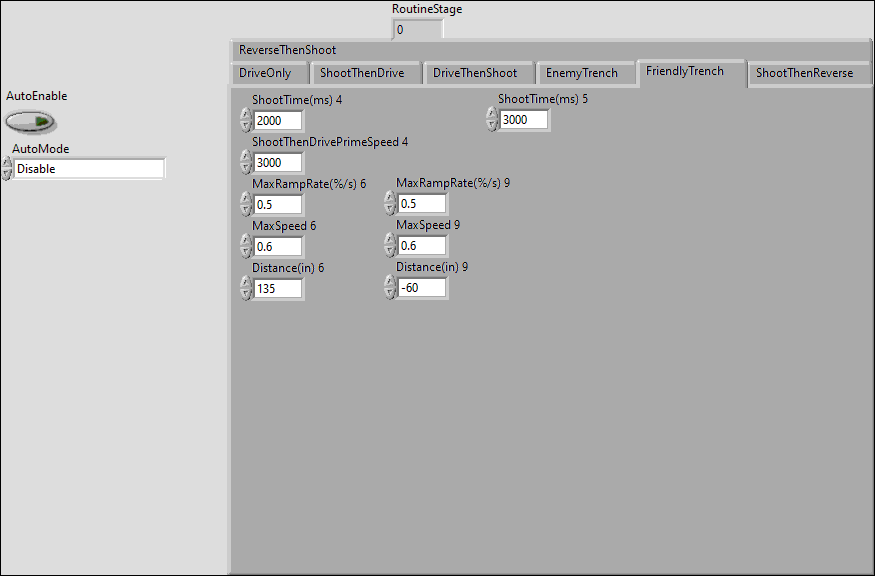
Task: Click the MaxSpeed 6 stepper arrows
Action: [246, 246]
